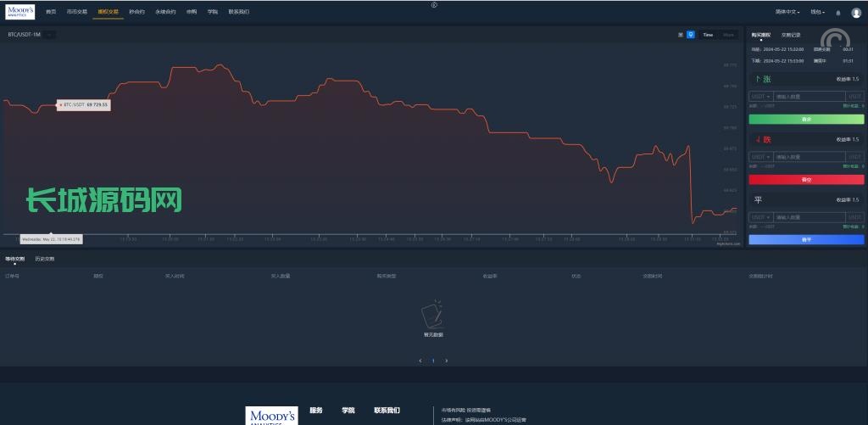The image size is (868, 425).
Task: Click the circular countdown timer icon
Action: [837, 41]
